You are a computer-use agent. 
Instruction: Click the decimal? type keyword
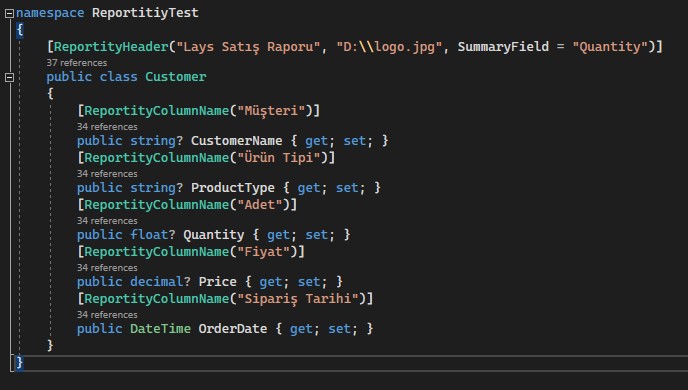(161, 282)
